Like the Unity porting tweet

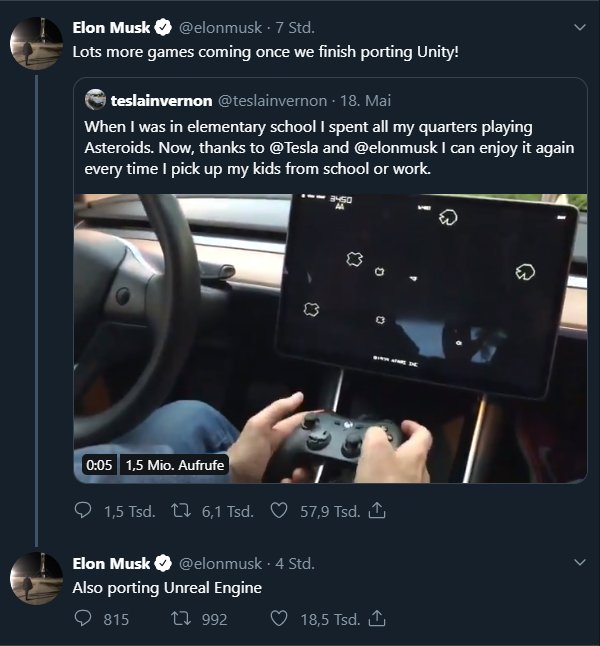[x=280, y=511]
